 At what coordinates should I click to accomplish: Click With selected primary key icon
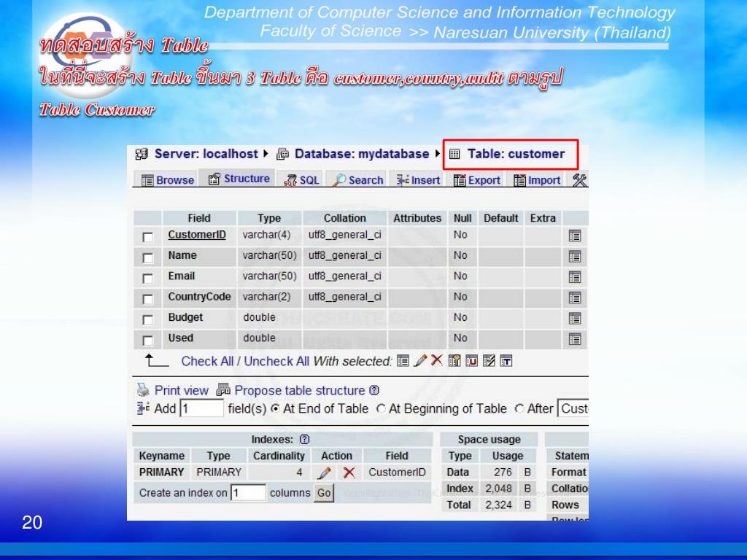[x=454, y=360]
